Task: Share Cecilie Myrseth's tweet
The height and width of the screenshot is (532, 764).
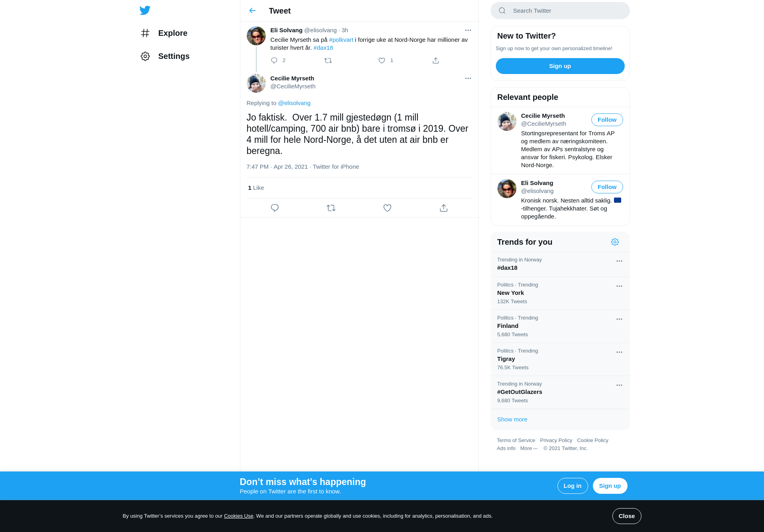Action: (x=444, y=208)
